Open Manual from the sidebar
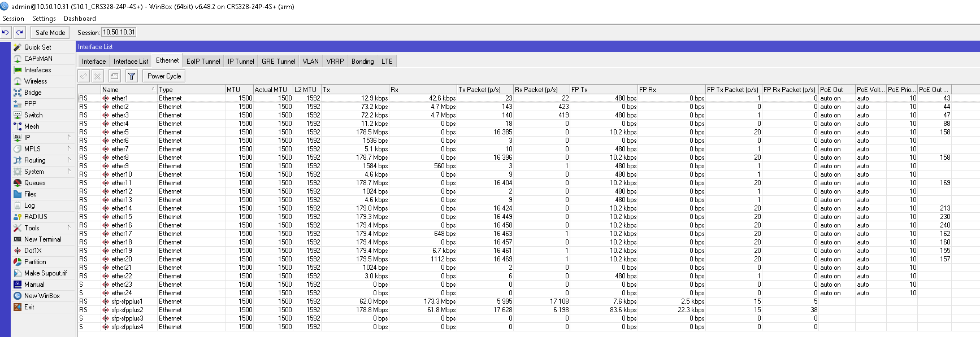This screenshot has width=980, height=337. tap(34, 285)
